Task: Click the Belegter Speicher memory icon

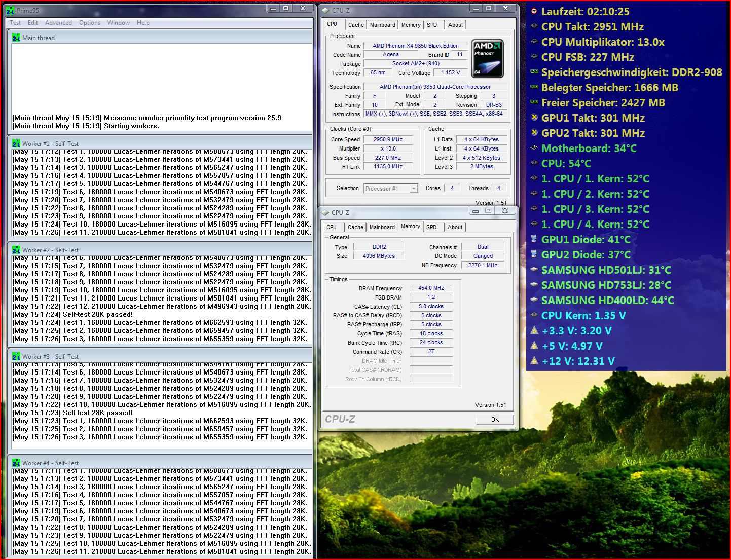Action: click(x=534, y=87)
